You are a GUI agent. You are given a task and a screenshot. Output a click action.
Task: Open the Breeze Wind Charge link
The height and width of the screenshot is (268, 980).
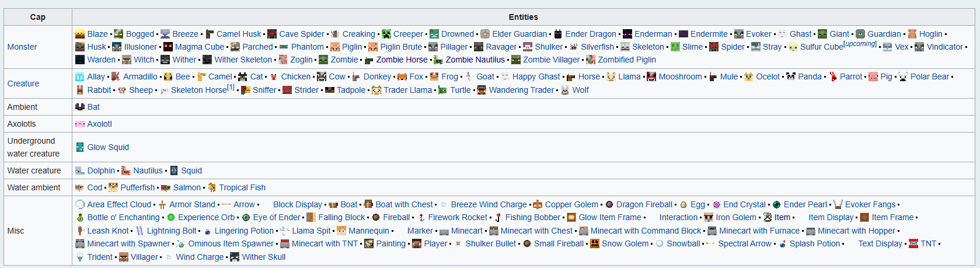[x=489, y=204]
